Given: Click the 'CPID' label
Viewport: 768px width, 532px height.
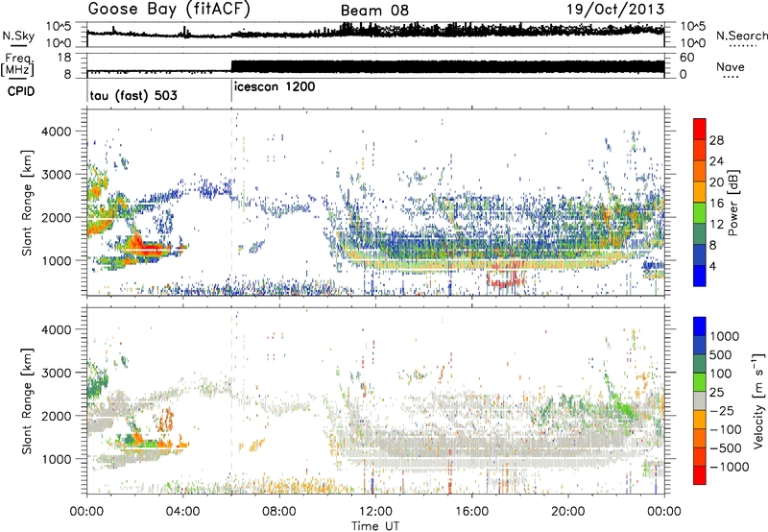Looking at the screenshot, I should pyautogui.click(x=21, y=91).
